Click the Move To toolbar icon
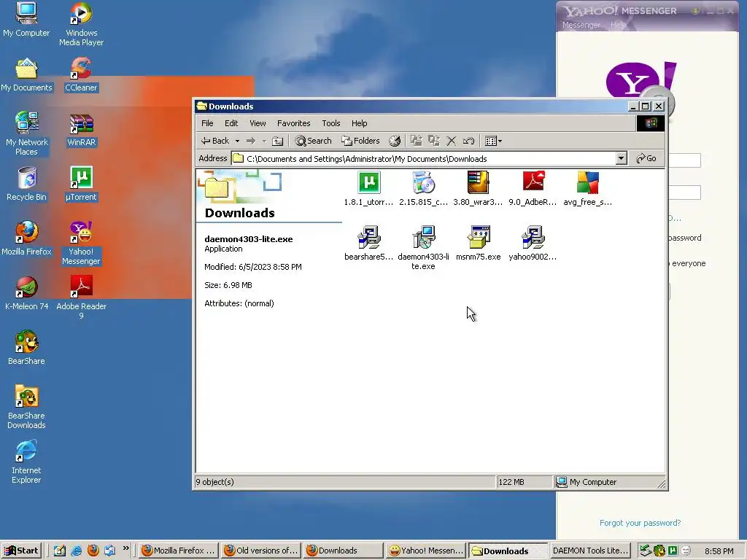 coord(417,141)
